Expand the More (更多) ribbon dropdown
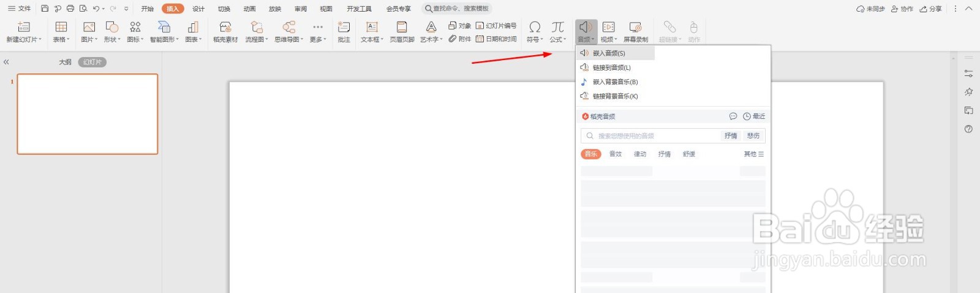Viewport: 980px width, 293px height. pyautogui.click(x=318, y=32)
